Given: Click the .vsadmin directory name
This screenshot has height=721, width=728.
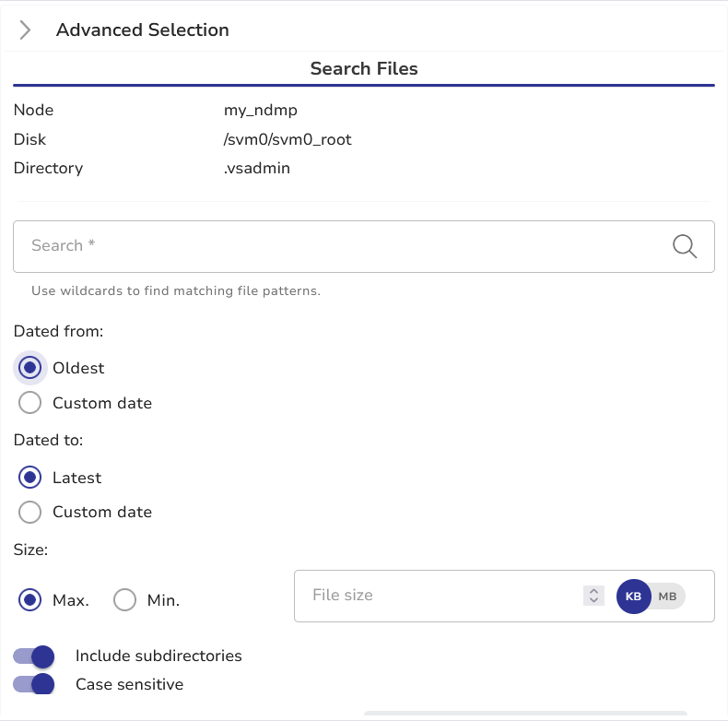Looking at the screenshot, I should click(257, 169).
